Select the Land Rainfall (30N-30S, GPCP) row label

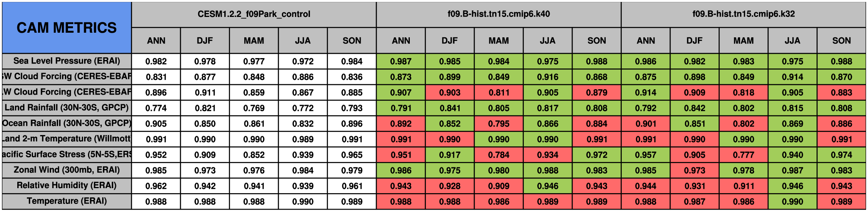pos(66,108)
